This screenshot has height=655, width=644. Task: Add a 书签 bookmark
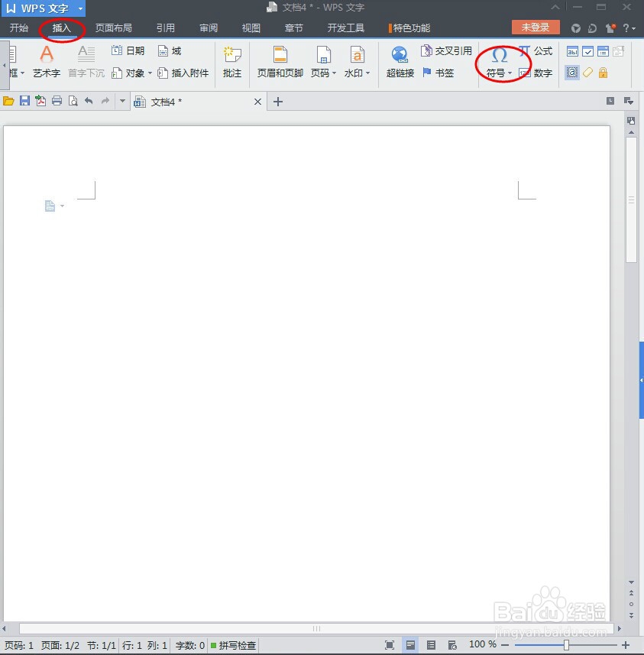438,73
